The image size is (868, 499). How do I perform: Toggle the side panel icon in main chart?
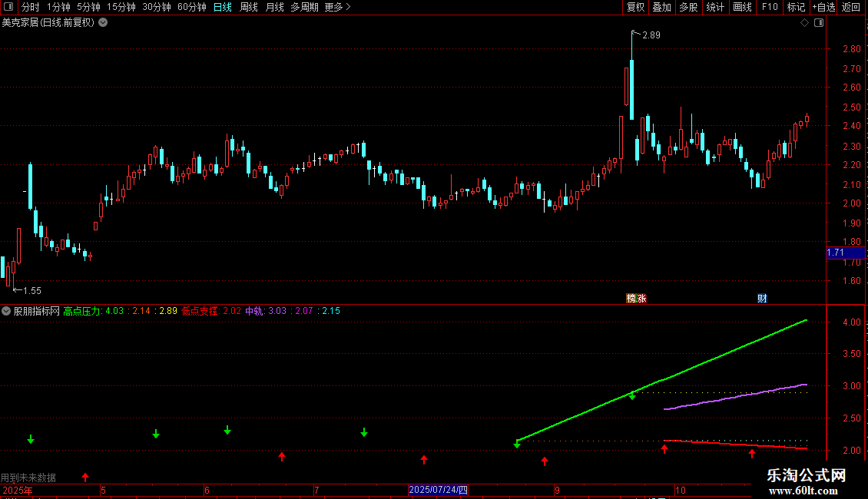[819, 23]
